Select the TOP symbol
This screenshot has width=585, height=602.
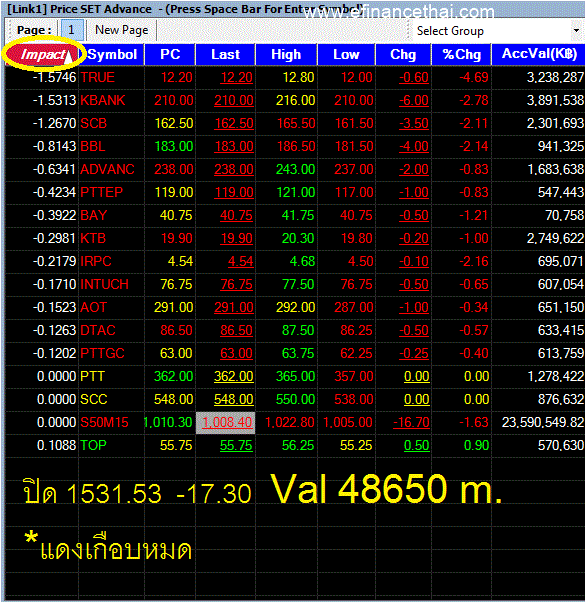point(93,446)
